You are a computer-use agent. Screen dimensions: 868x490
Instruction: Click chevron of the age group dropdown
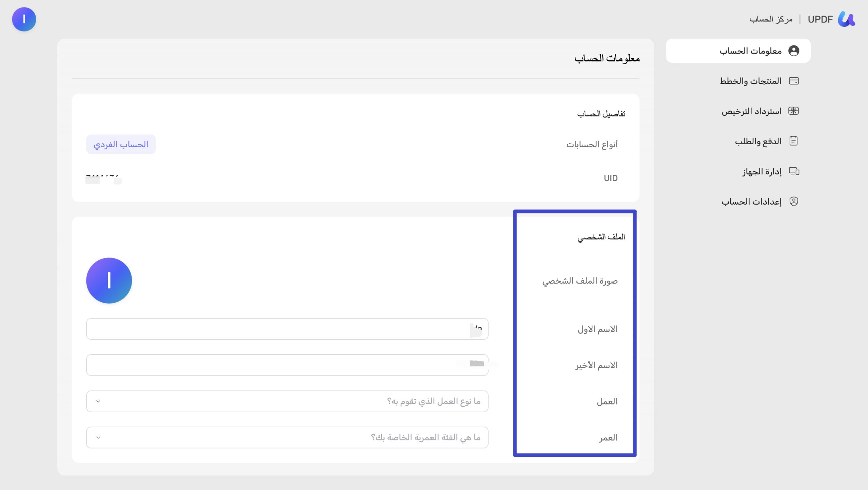98,438
